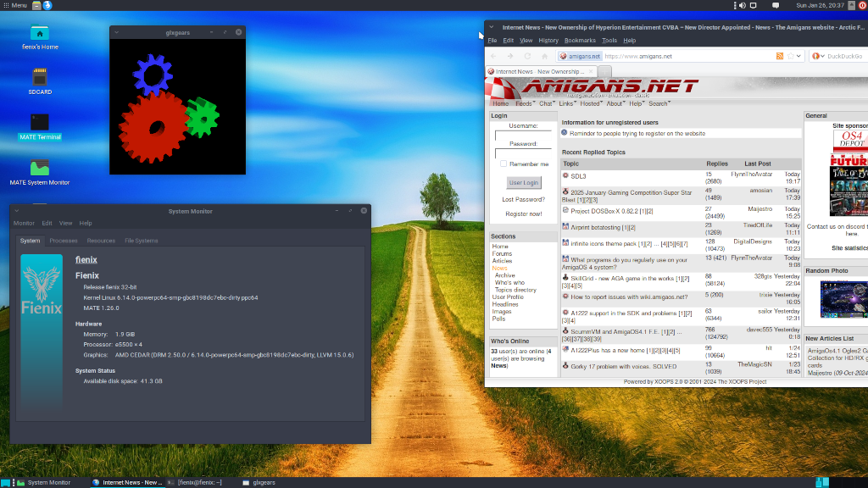Open System Monitor's Monitor menu

tap(24, 223)
